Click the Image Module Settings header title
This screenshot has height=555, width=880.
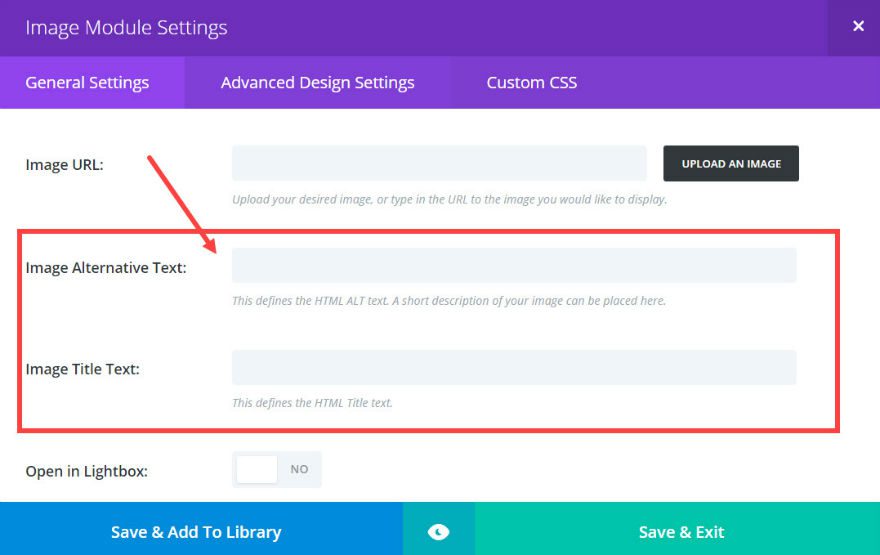click(x=126, y=28)
